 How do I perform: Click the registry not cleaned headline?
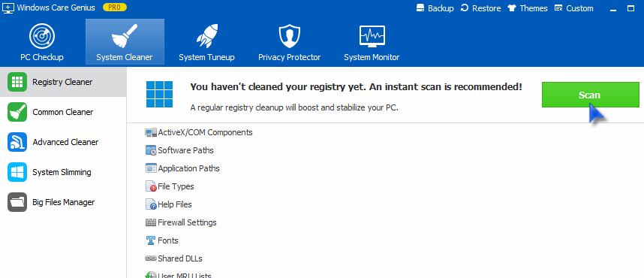click(356, 86)
